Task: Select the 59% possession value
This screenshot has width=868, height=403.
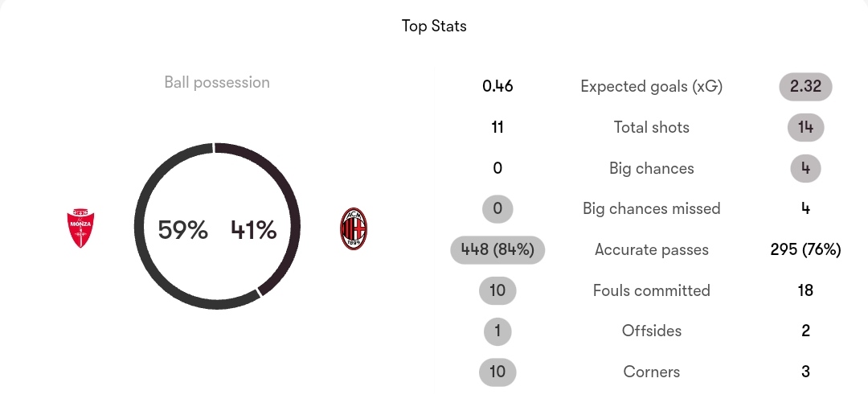Action: (x=182, y=229)
